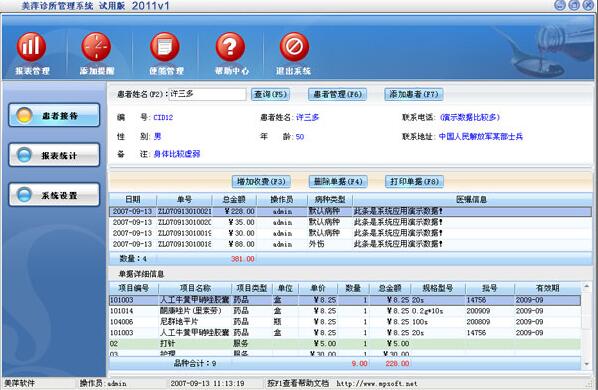Open 报表管理 report management icon
This screenshot has width=598, height=390.
(31, 47)
